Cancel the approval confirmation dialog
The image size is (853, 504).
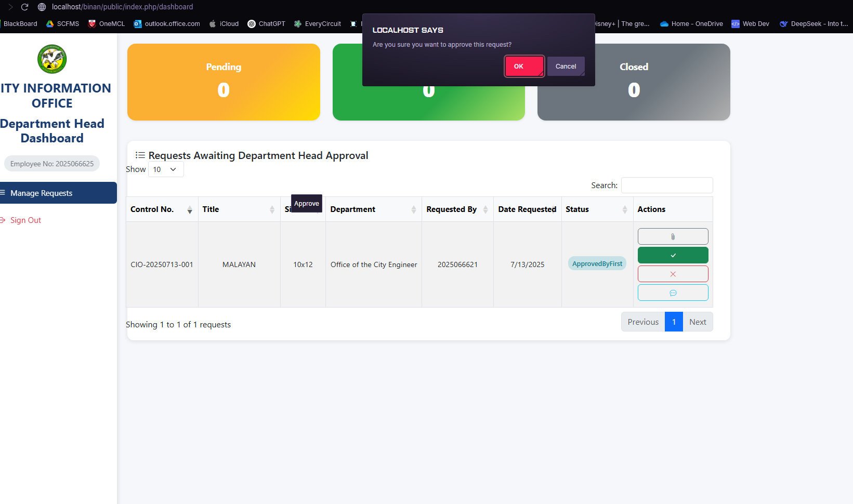(x=566, y=67)
